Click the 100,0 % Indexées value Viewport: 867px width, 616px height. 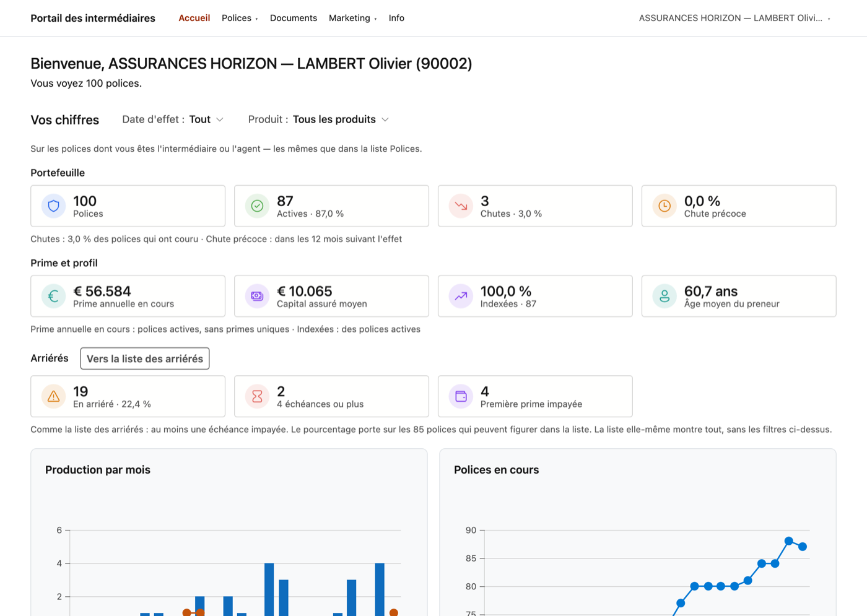pos(506,291)
